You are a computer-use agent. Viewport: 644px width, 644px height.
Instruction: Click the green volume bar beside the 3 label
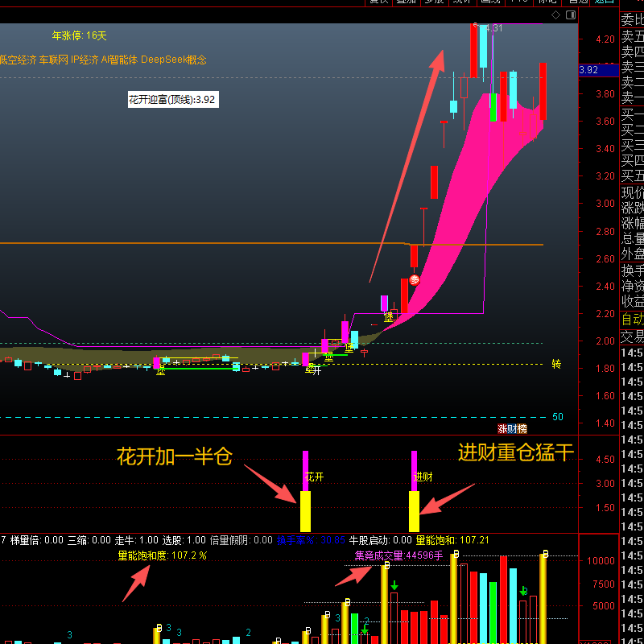pos(354,629)
